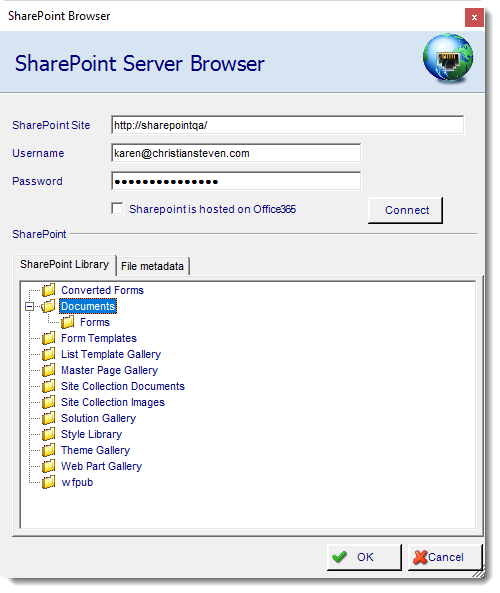Close the SharePoint Browser dialog
500x593 pixels.
click(x=474, y=17)
